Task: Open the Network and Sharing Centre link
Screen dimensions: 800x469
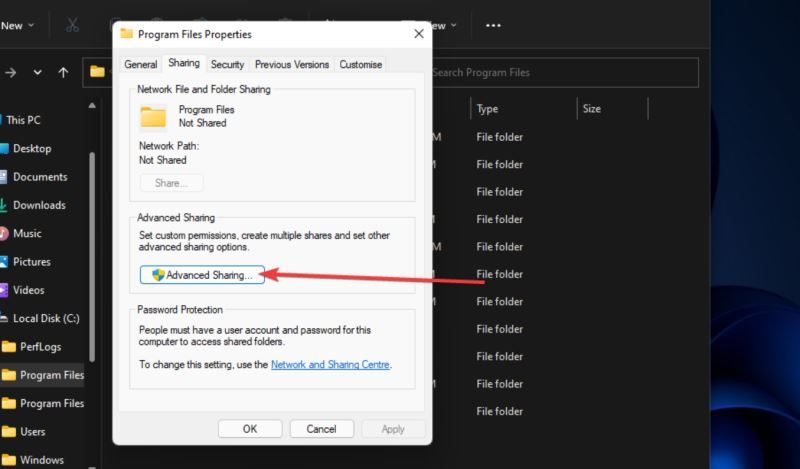Action: click(x=330, y=365)
